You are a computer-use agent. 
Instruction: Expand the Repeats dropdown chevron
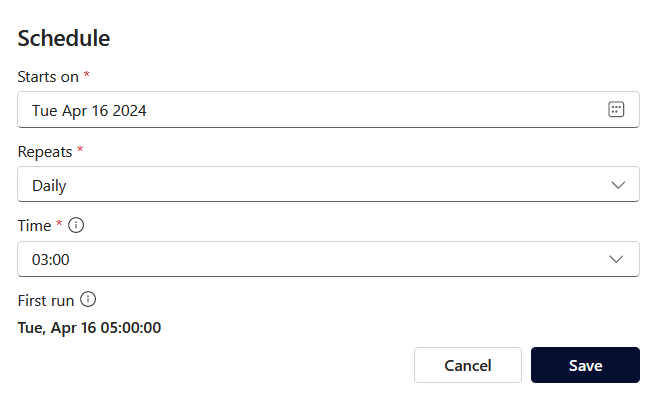(x=618, y=185)
